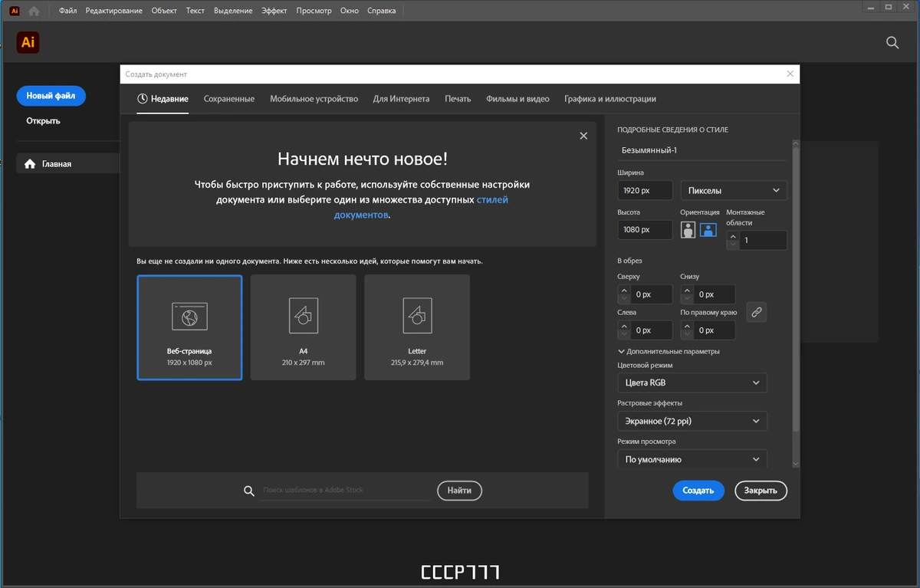Screen dimensions: 920x588
Task: Open the Выделение menu
Action: click(x=232, y=11)
